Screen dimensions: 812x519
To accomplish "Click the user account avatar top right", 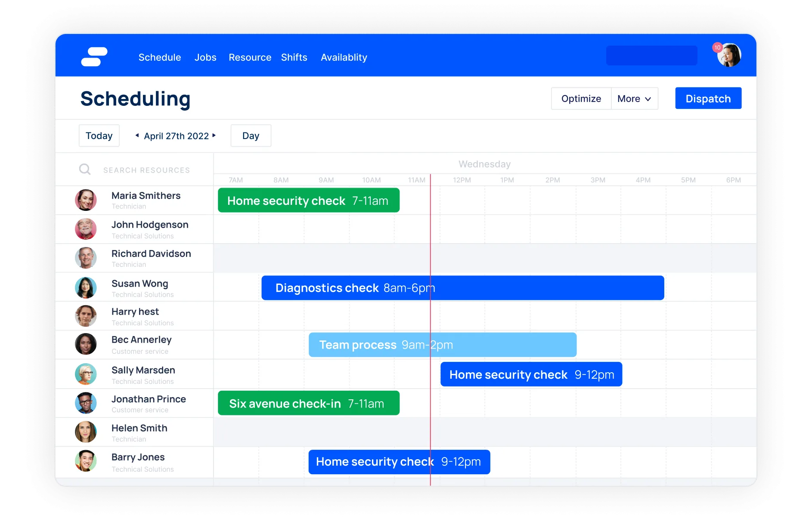I will (729, 55).
